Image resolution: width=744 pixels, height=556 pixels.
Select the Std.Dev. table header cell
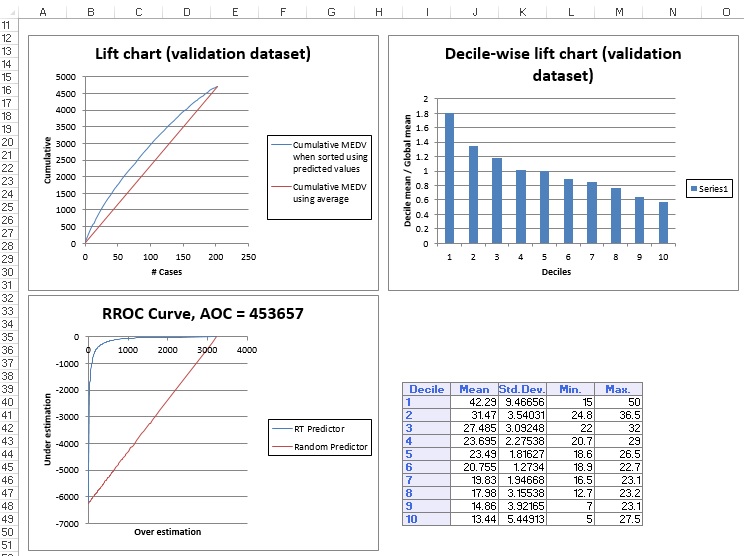point(521,388)
